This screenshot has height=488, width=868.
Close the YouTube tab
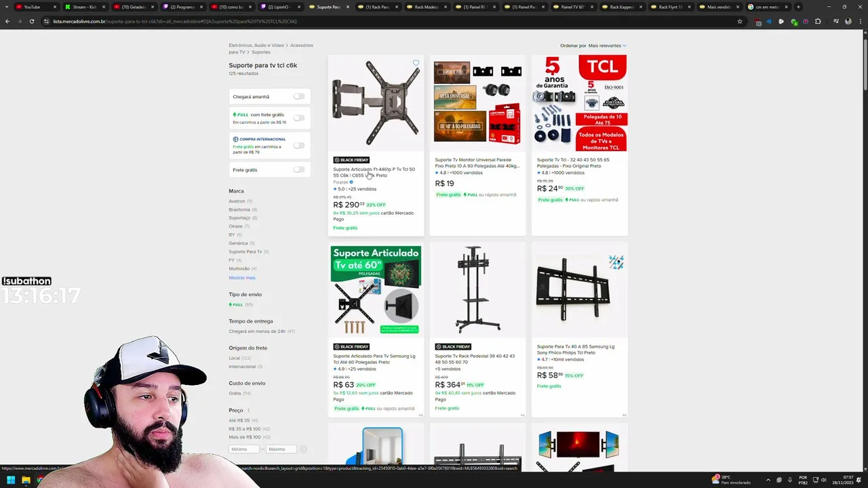click(x=55, y=7)
